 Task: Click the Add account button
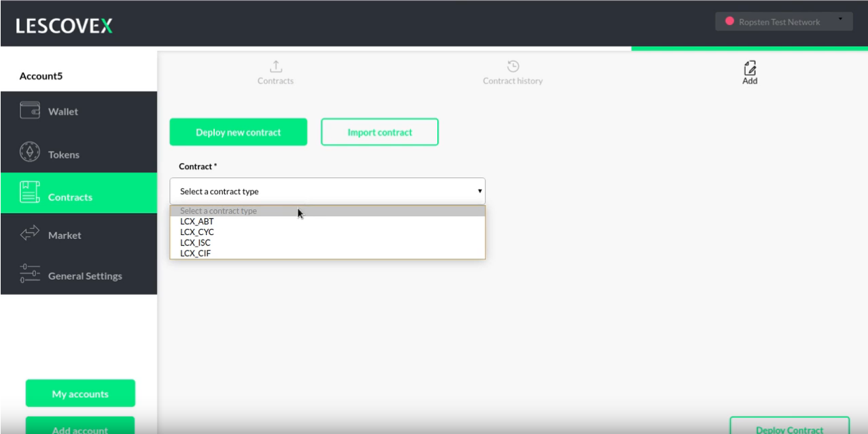click(x=80, y=426)
